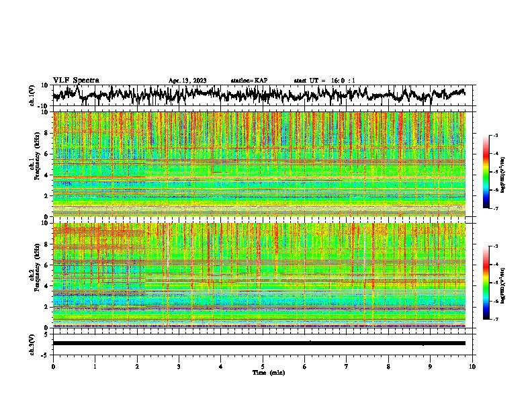Click the 4 kHz tick of ch.2 spectrogram
The width and height of the screenshot is (532, 411).
tap(46, 286)
